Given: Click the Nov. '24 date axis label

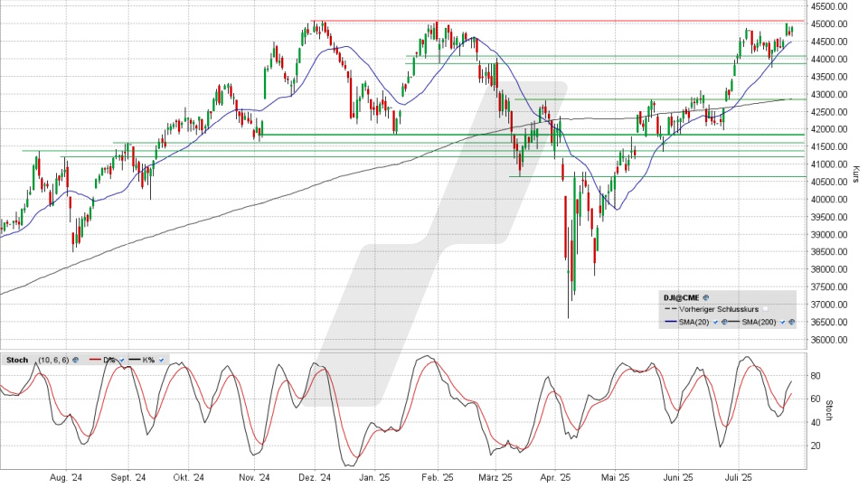Looking at the screenshot, I should [x=254, y=477].
